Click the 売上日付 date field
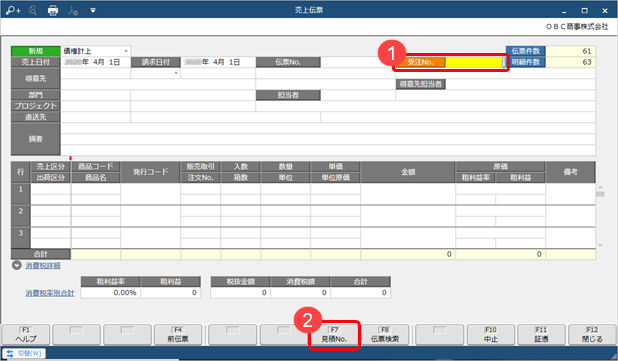Screen dimensions: 618x361 pyautogui.click(x=95, y=62)
